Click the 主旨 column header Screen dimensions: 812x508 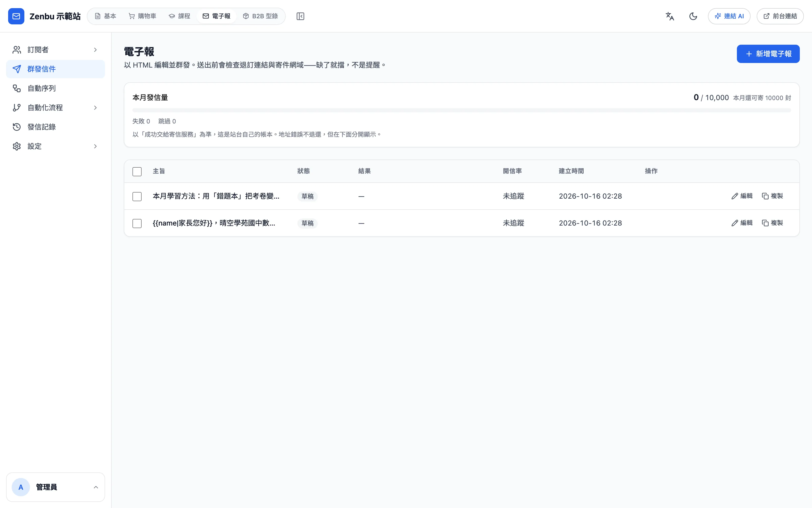(x=159, y=171)
